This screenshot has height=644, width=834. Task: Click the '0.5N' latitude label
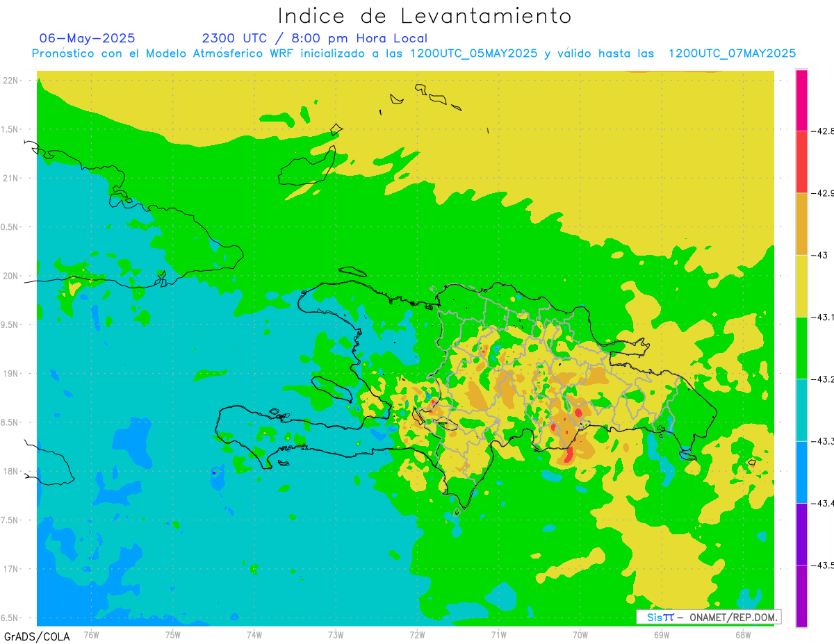tap(10, 227)
